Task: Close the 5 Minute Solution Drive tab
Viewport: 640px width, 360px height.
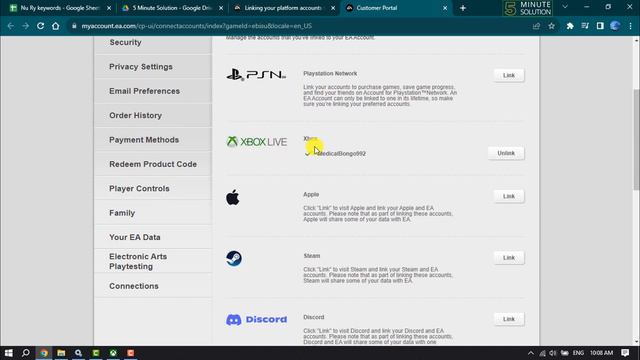Action: click(x=221, y=8)
